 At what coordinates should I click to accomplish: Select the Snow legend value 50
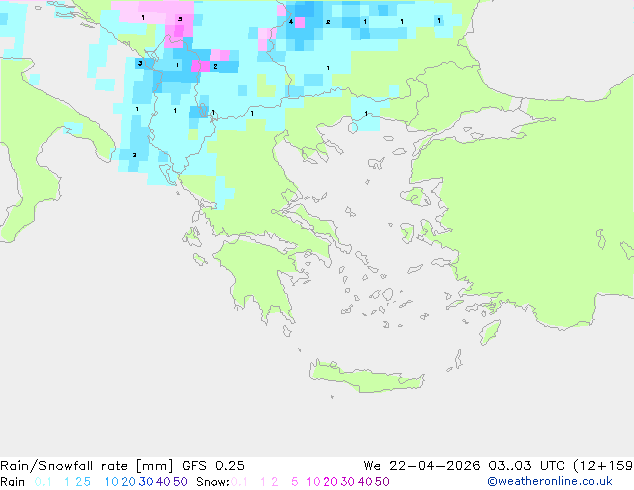[382, 482]
